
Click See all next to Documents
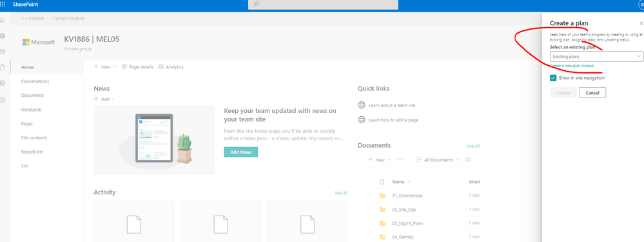pos(473,146)
